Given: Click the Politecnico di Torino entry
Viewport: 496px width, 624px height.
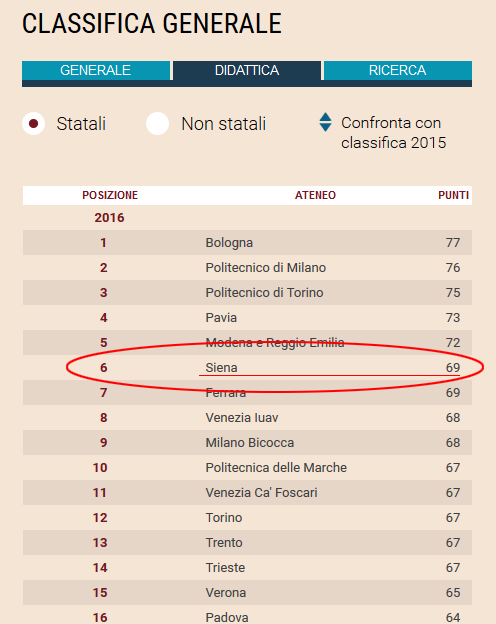Looking at the screenshot, I should [264, 292].
